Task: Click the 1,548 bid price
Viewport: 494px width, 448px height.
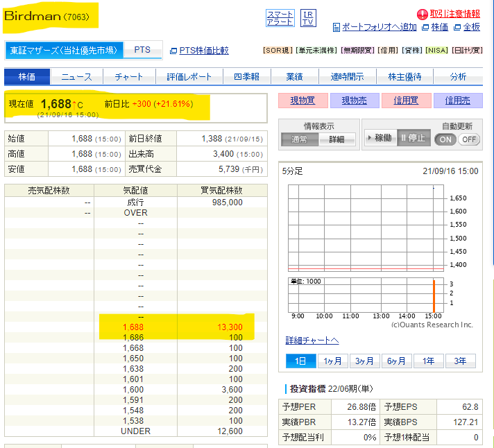Action: click(x=133, y=411)
